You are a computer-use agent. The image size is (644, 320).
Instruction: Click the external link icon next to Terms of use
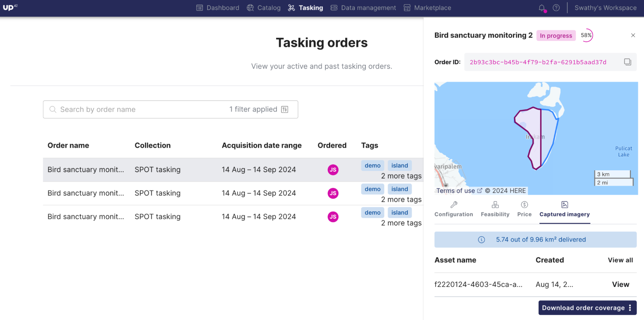(x=479, y=191)
